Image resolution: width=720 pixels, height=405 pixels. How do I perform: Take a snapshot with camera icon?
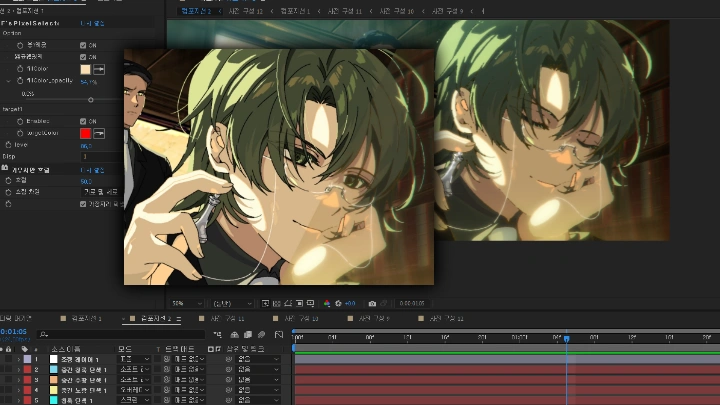(372, 303)
